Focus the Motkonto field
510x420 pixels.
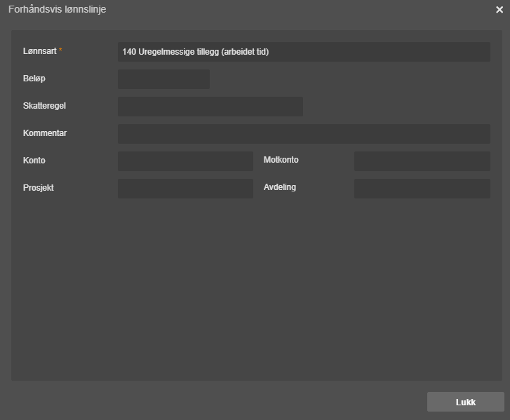(422, 161)
